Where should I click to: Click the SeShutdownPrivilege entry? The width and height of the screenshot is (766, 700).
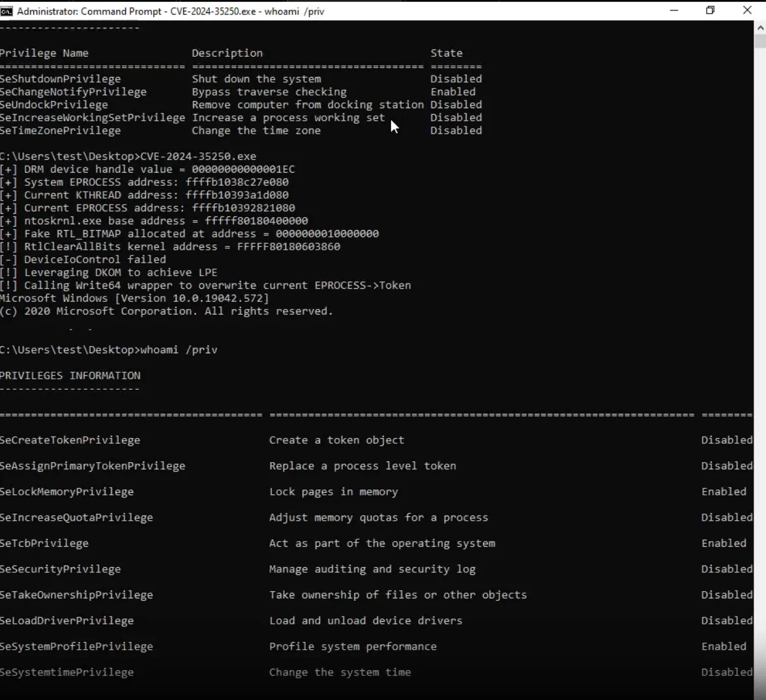pyautogui.click(x=60, y=78)
